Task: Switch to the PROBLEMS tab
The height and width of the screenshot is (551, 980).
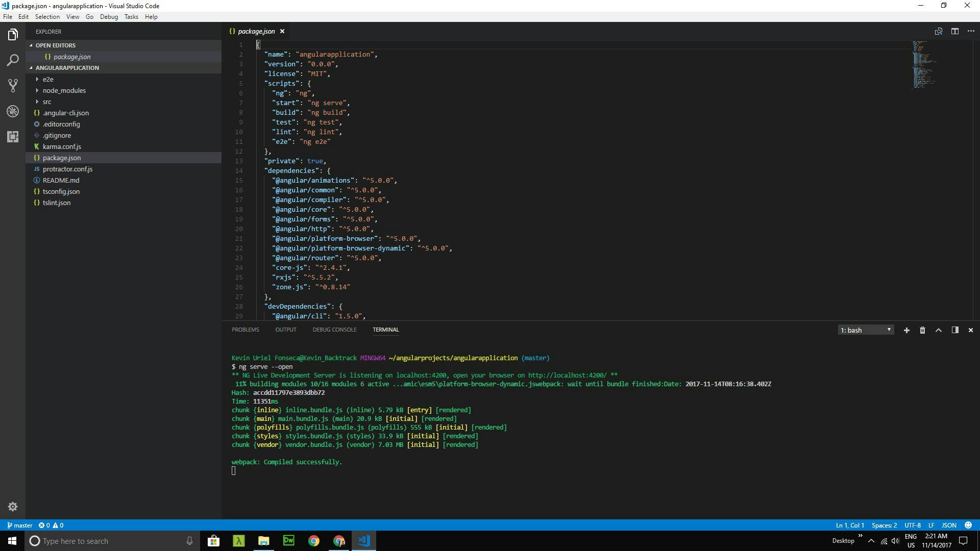Action: click(245, 330)
